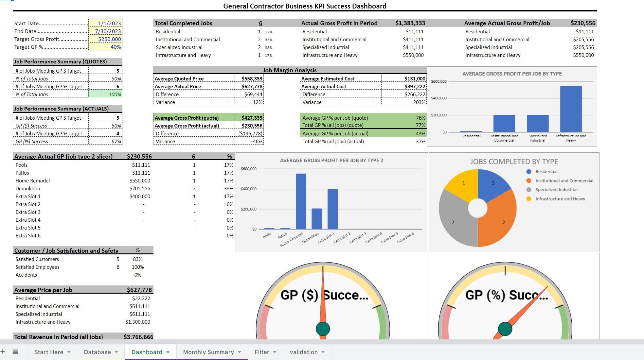Add a new sheet with the plus icon
Screen dimensions: 644x360
click(3, 352)
